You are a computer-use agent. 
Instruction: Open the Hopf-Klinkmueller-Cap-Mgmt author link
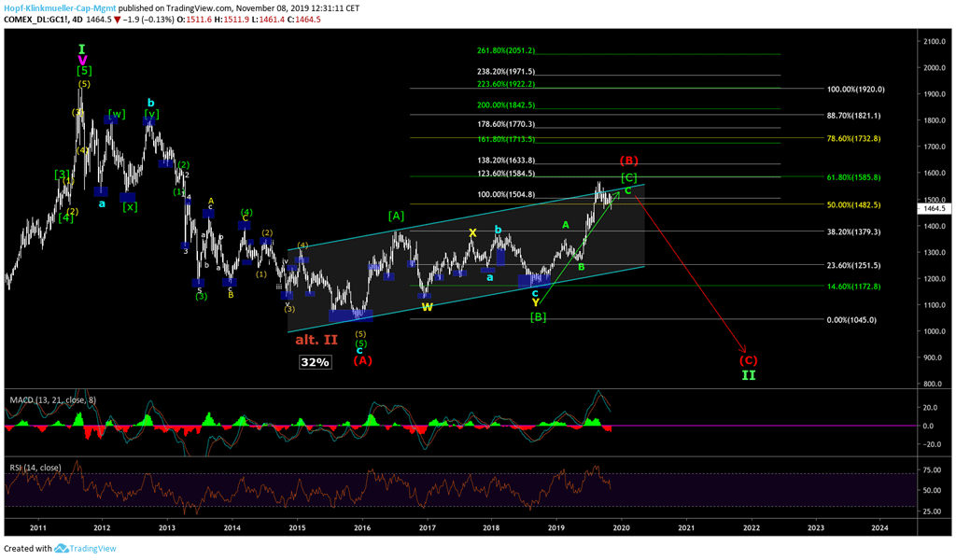click(60, 8)
